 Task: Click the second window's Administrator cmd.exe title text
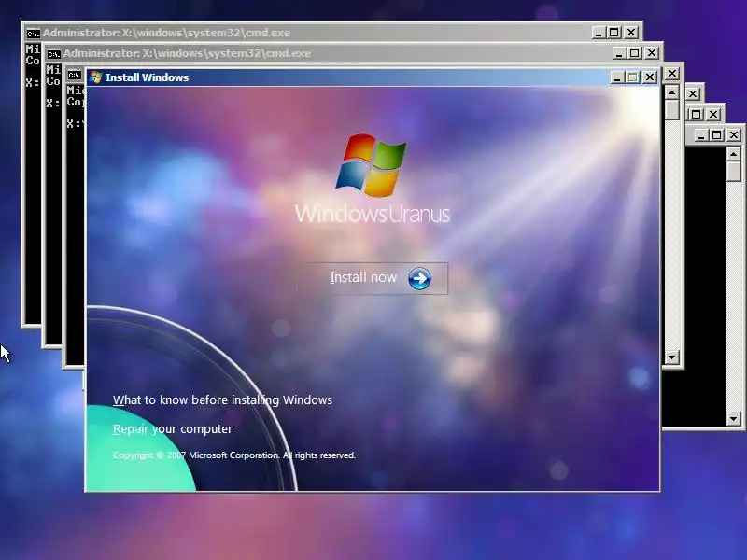coord(188,53)
